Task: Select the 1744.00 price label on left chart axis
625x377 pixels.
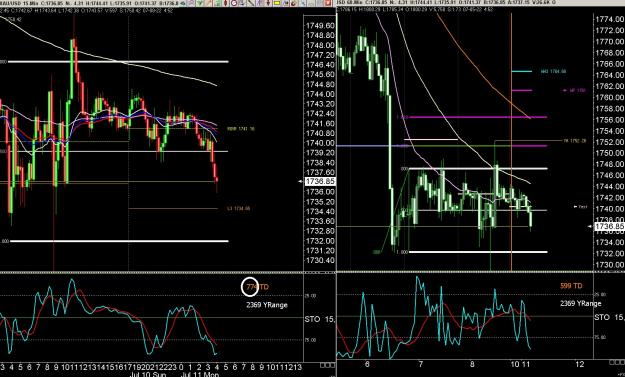Action: click(x=320, y=94)
